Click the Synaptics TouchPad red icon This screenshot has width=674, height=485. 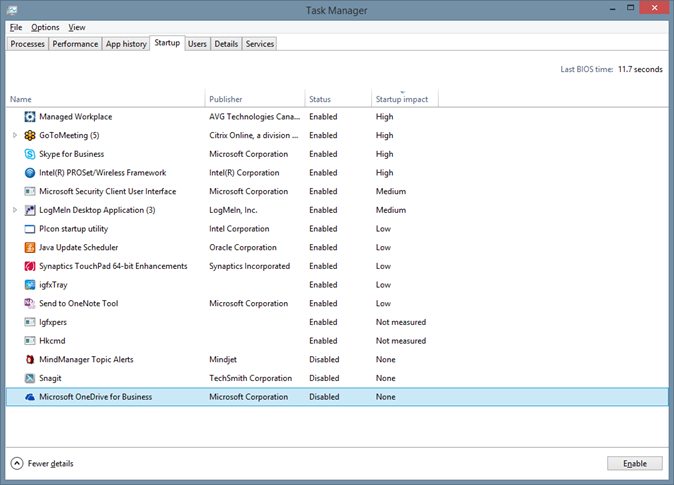(x=30, y=266)
